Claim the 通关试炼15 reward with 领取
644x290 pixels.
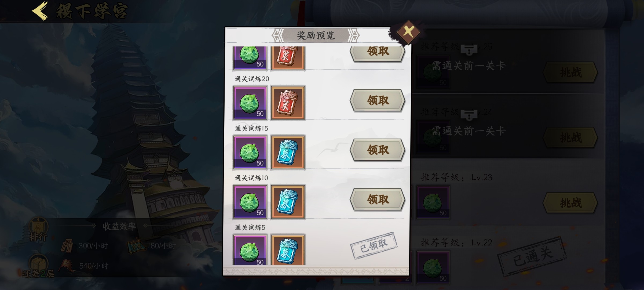pos(378,150)
